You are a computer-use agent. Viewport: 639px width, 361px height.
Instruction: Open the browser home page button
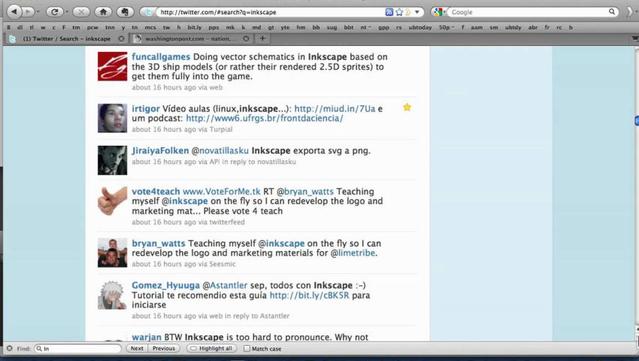[x=104, y=12]
